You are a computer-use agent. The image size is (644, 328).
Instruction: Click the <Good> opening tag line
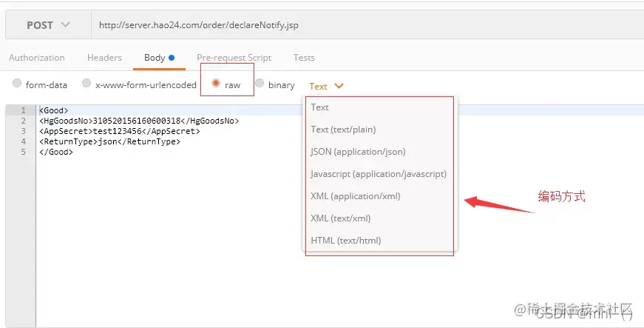[x=54, y=110]
